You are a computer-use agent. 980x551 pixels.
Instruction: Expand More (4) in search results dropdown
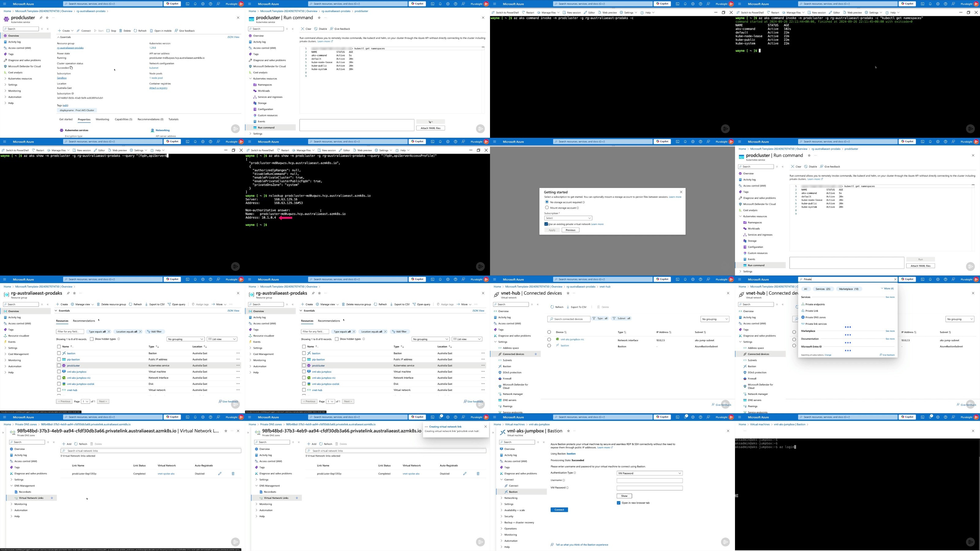(x=887, y=289)
